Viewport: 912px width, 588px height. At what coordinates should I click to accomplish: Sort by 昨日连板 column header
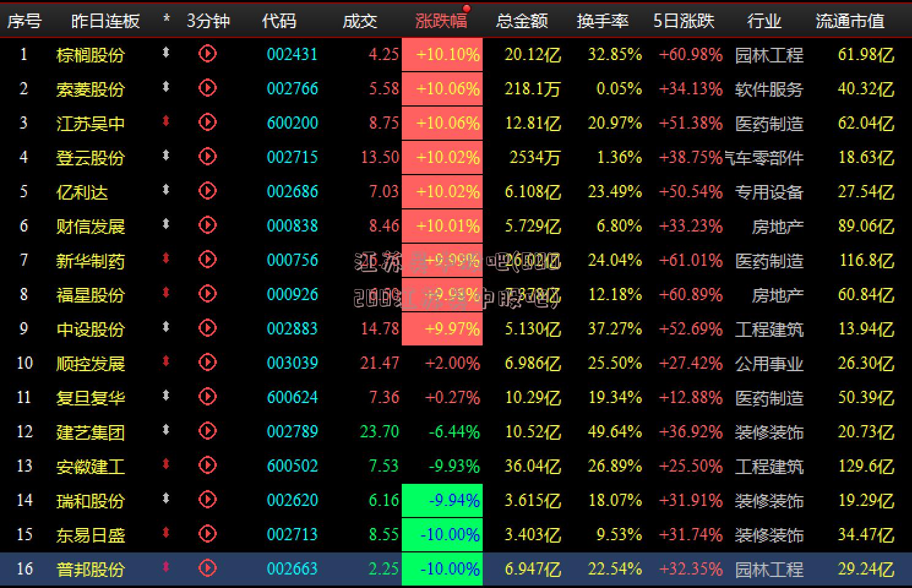pos(105,21)
